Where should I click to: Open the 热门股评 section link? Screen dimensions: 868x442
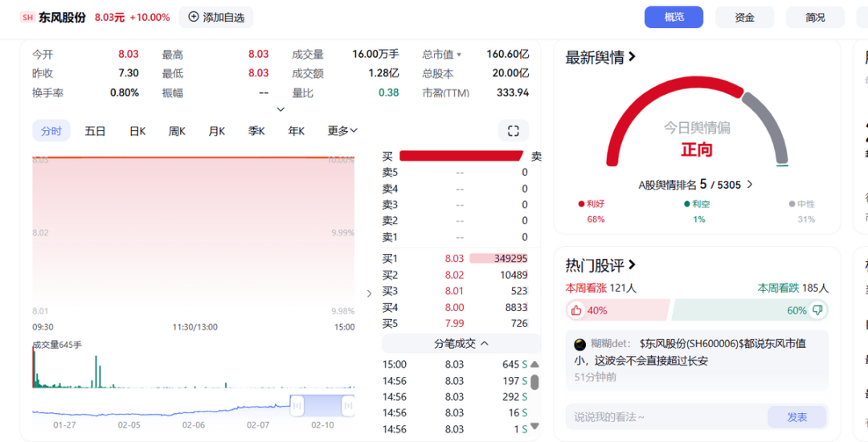tap(600, 265)
